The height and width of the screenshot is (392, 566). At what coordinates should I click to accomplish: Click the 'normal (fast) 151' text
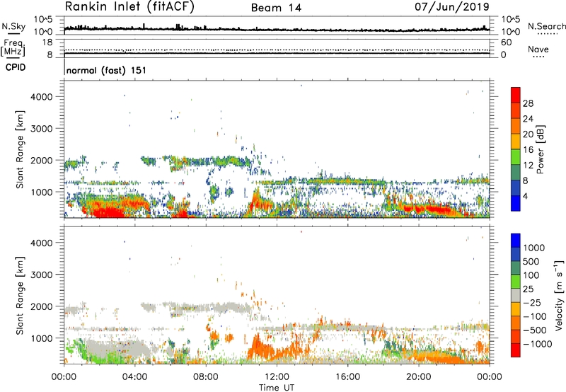pyautogui.click(x=106, y=70)
